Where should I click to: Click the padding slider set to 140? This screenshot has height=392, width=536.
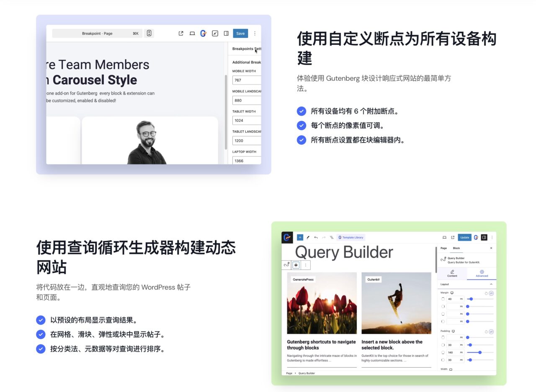[x=480, y=352]
